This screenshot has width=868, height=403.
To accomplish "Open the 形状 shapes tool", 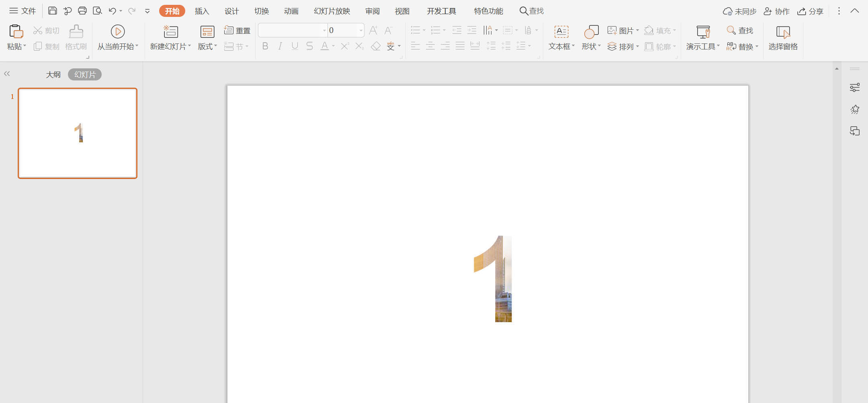I will pyautogui.click(x=591, y=31).
